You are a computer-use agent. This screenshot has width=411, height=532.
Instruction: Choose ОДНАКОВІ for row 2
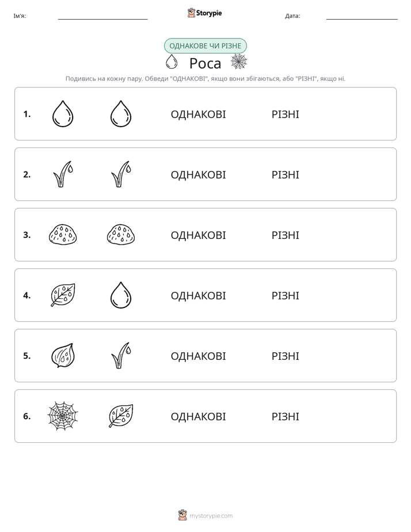[198, 174]
